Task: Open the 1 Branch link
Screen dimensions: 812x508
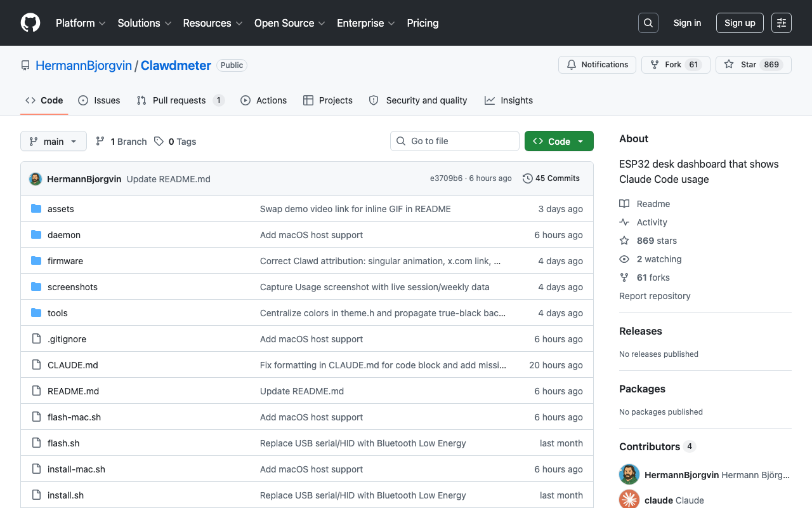Action: point(121,142)
